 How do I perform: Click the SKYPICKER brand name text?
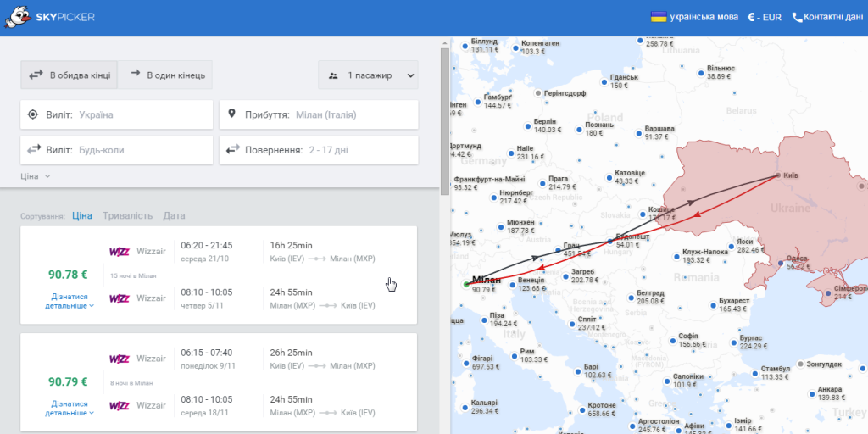point(65,17)
